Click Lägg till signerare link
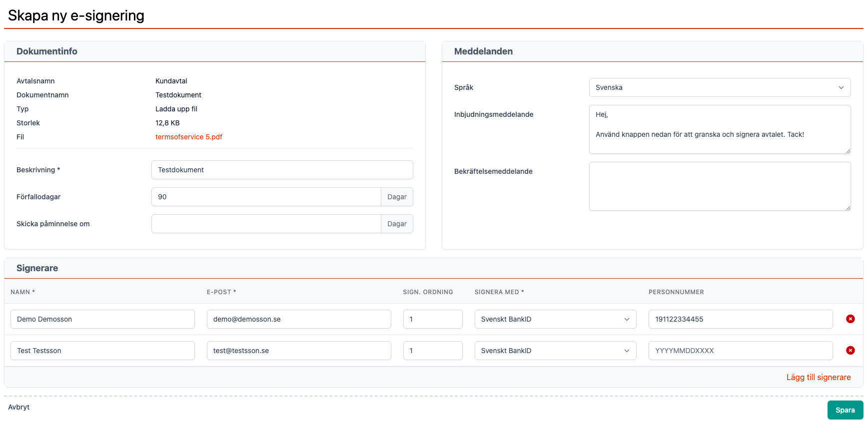 pyautogui.click(x=818, y=377)
